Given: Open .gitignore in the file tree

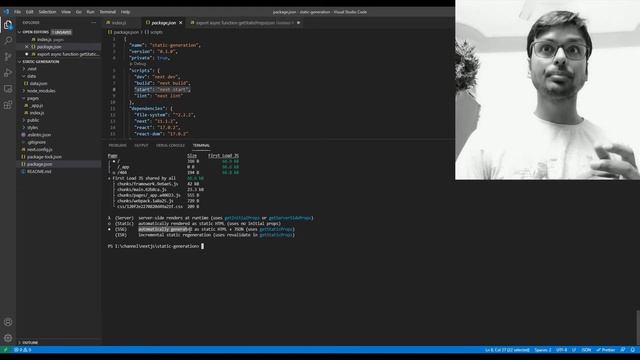Looking at the screenshot, I should click(37, 142).
